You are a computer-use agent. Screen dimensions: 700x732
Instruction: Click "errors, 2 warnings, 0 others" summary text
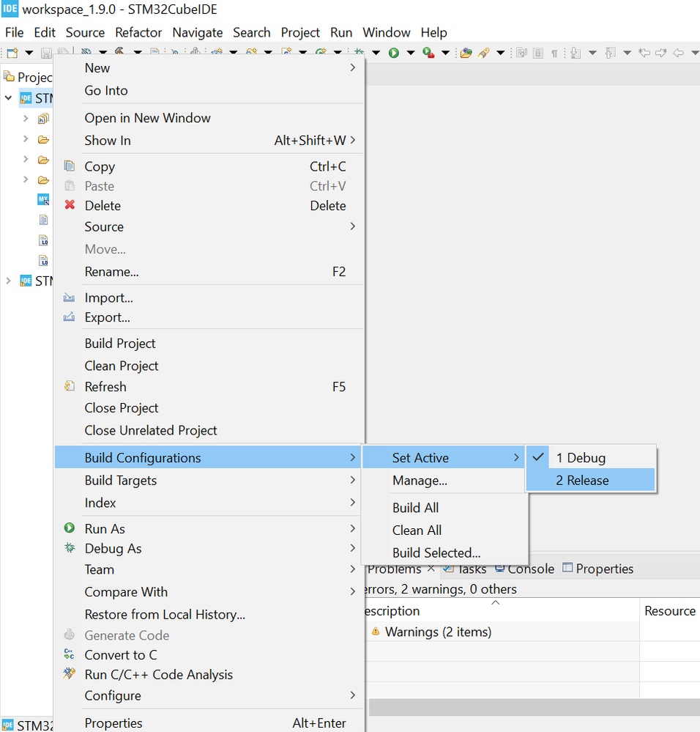click(x=441, y=588)
